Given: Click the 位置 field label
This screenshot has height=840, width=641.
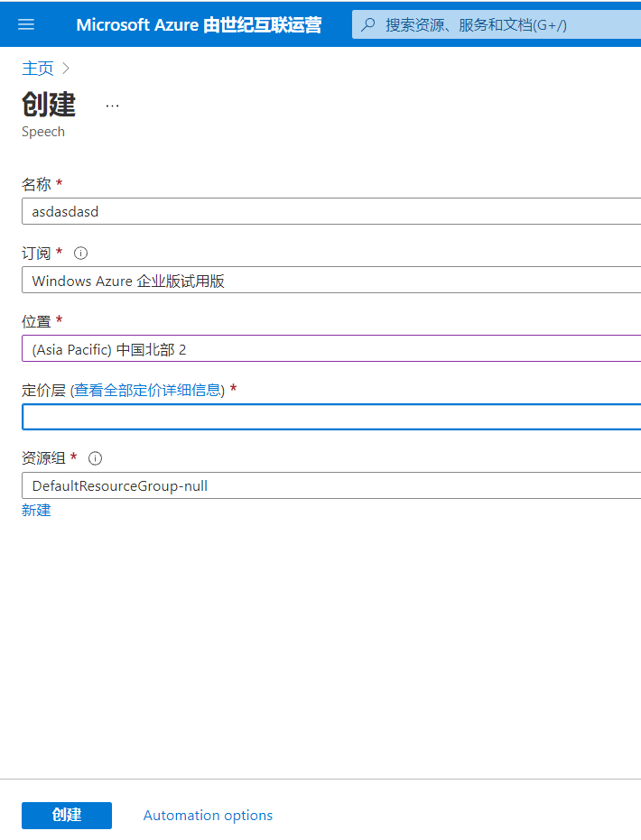Looking at the screenshot, I should [x=36, y=321].
